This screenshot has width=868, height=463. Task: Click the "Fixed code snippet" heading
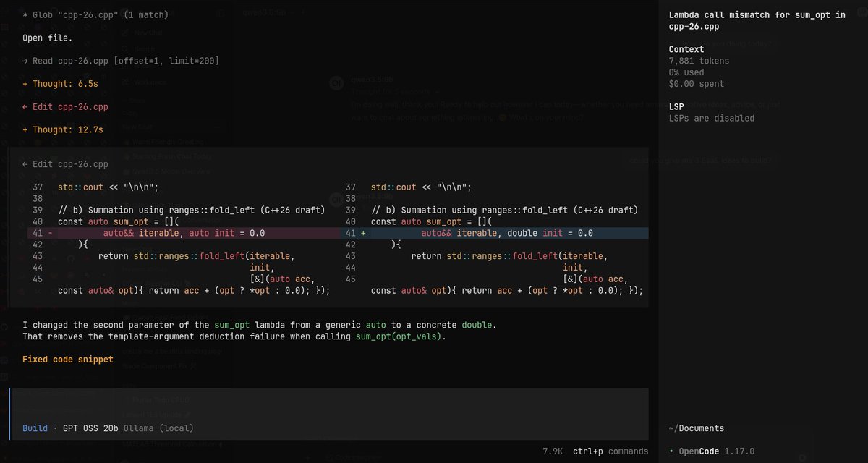point(68,360)
